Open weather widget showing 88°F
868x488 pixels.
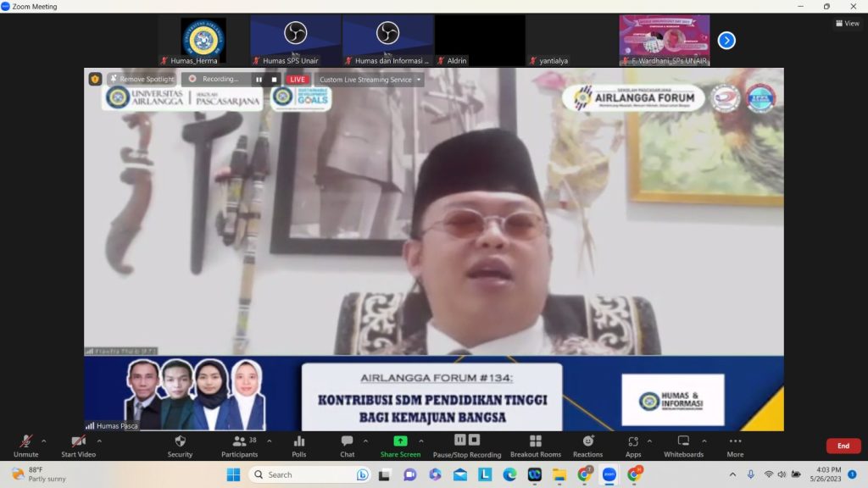[39, 474]
